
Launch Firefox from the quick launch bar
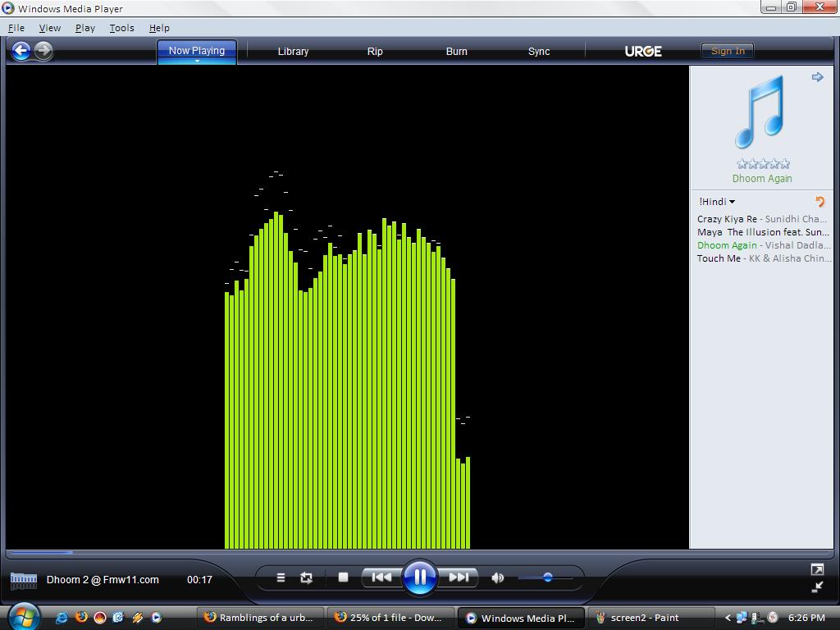[x=81, y=617]
